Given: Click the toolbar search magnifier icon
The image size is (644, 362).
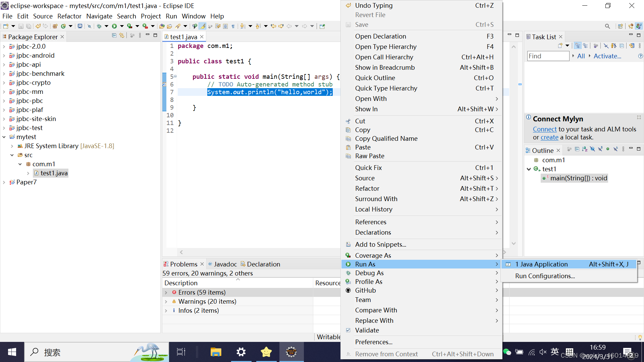Looking at the screenshot, I should click(607, 26).
